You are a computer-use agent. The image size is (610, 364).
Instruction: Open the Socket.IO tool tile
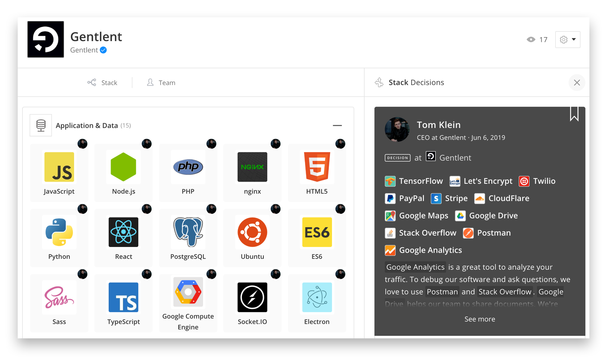click(x=252, y=303)
